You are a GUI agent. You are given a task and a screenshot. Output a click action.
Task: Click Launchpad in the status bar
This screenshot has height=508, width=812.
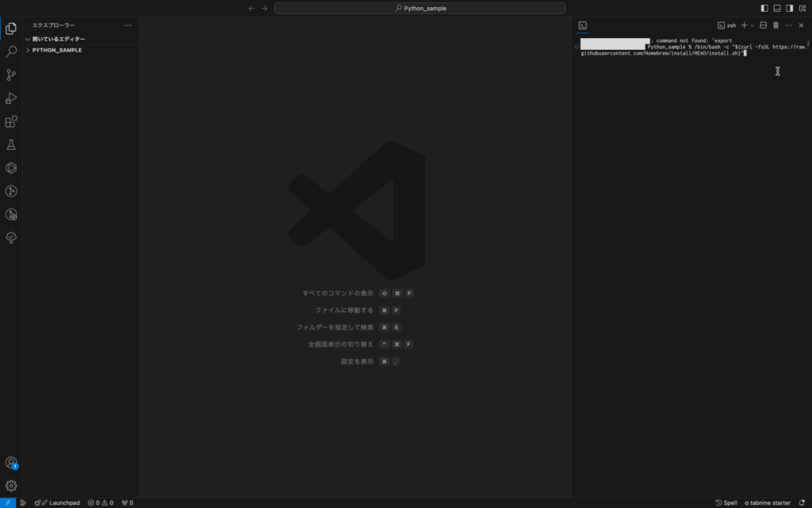pos(59,502)
